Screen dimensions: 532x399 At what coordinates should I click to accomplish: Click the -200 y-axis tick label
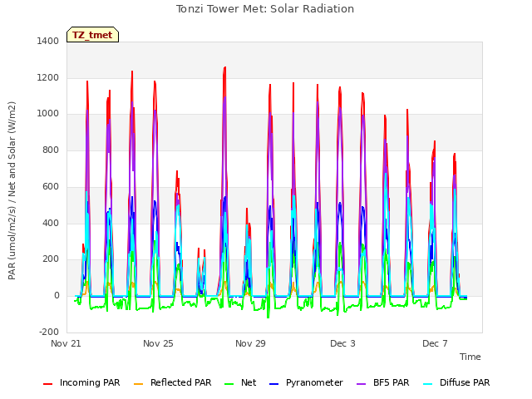pos(49,332)
